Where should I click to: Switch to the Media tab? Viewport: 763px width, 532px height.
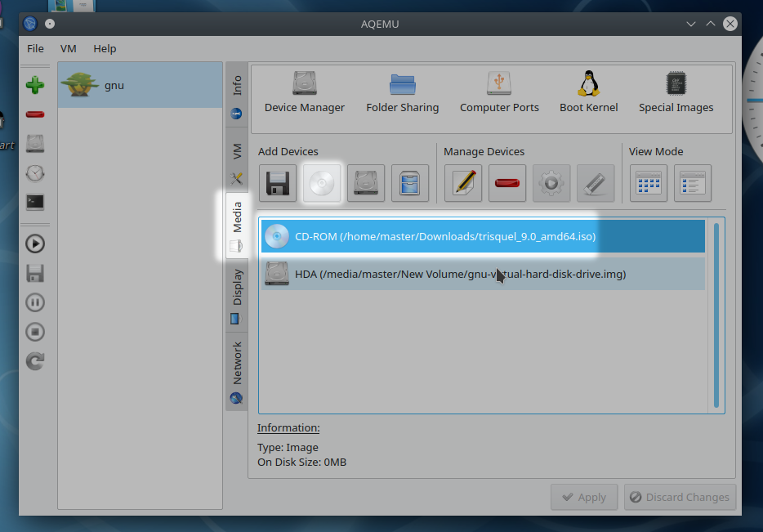tap(237, 226)
